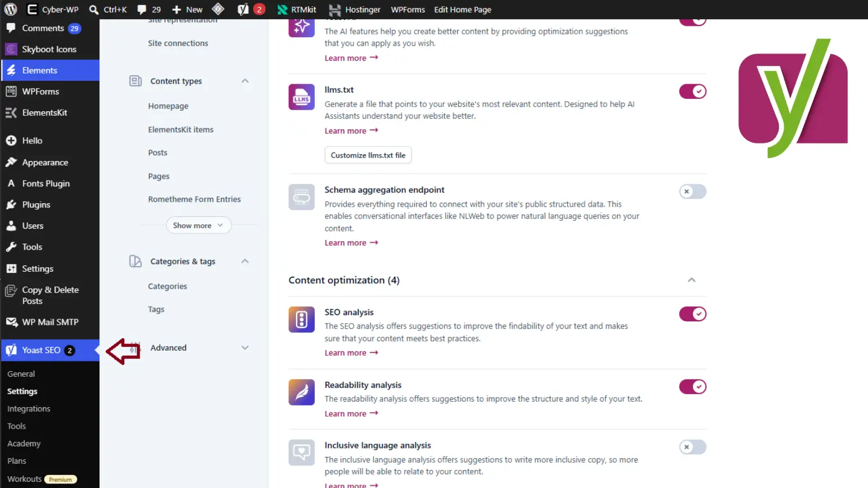
Task: Open the Hostinger admin bar item
Action: (x=355, y=9)
